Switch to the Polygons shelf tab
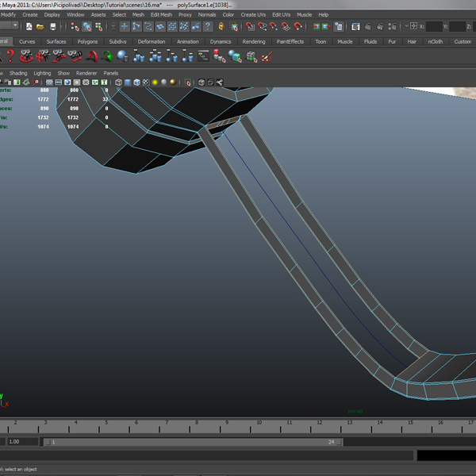This screenshot has width=476, height=476. point(87,41)
